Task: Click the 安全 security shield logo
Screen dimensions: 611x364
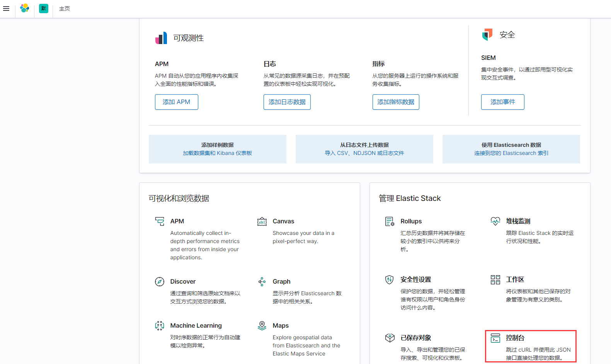Action: tap(487, 34)
